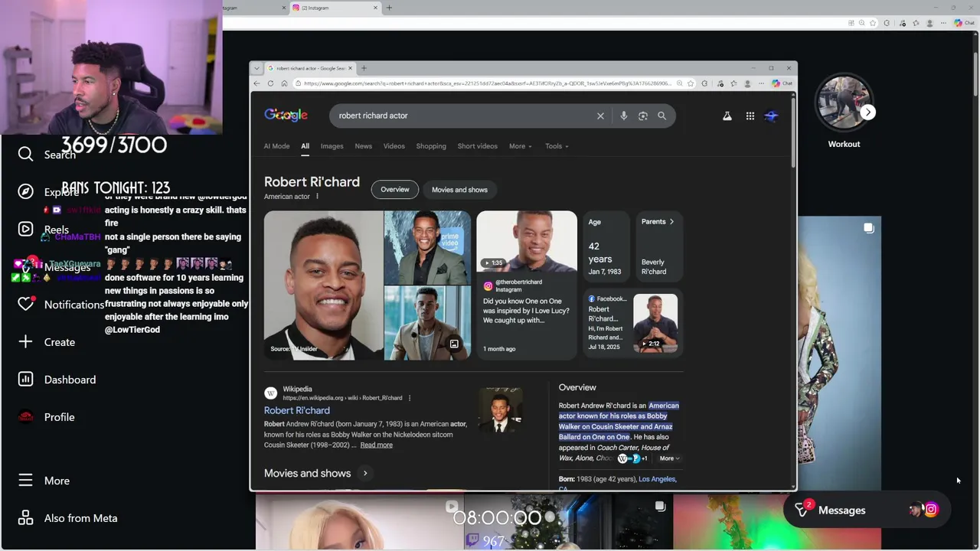Switch to Images results tab

[x=332, y=146]
